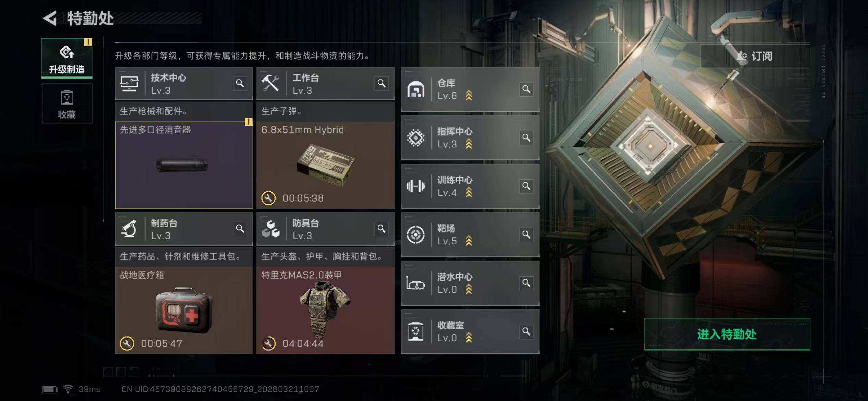Click magnifier icon for 防具台
The image size is (868, 401).
(x=382, y=229)
